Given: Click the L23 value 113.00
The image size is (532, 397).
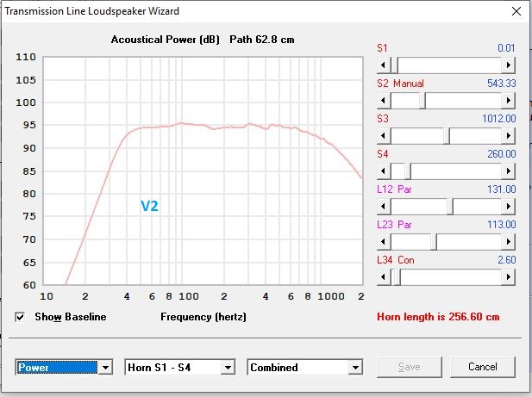Looking at the screenshot, I should [502, 225].
